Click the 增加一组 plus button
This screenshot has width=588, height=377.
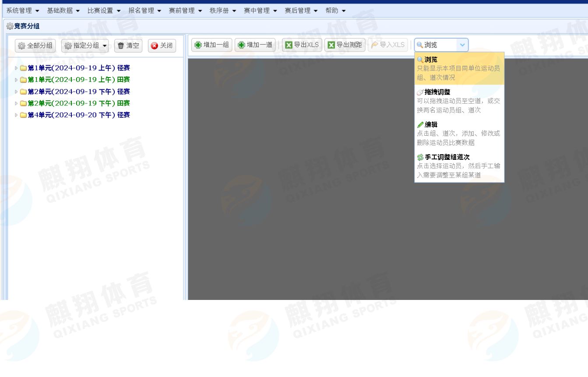point(212,45)
